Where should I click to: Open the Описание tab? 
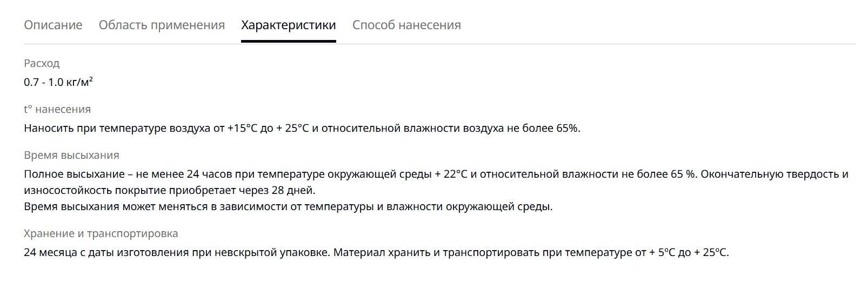pos(53,25)
